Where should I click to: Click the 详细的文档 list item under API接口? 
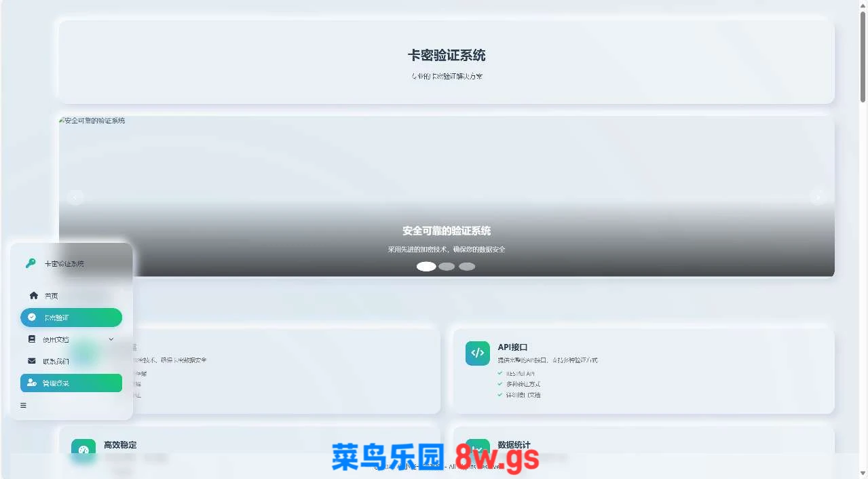tap(523, 395)
